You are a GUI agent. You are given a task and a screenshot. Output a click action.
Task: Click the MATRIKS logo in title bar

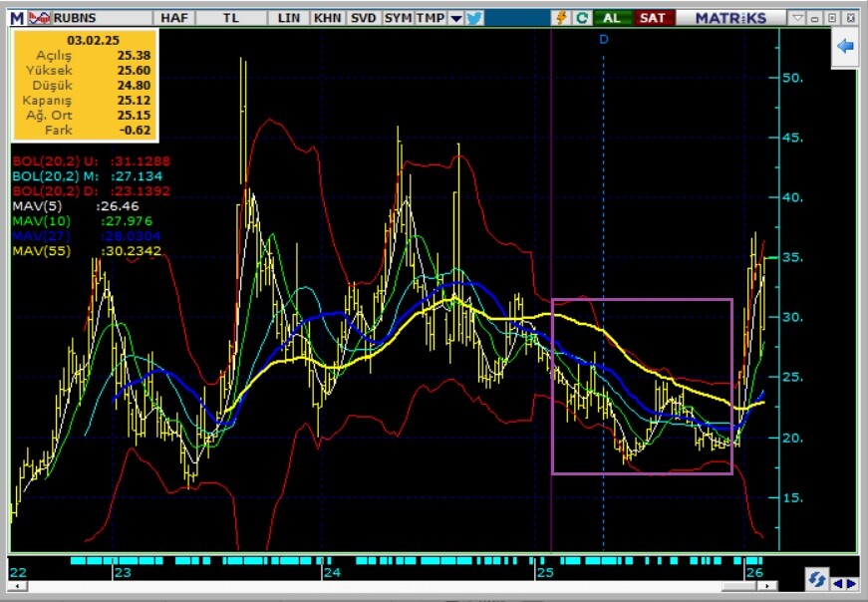click(x=730, y=18)
